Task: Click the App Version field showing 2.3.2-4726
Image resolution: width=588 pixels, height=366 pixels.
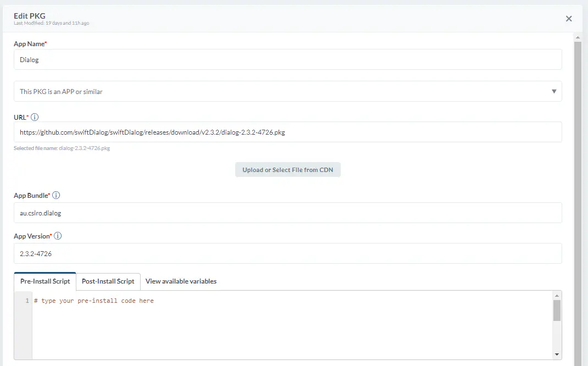Action: point(287,254)
